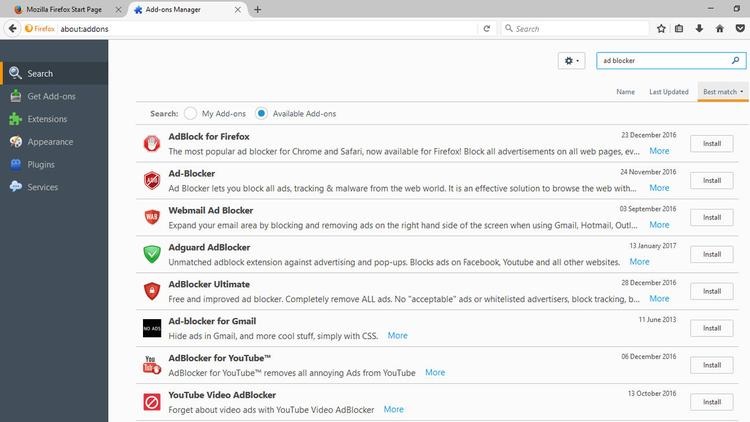The height and width of the screenshot is (422, 750).
Task: Click the ad blocker add-on search field
Action: (x=662, y=61)
